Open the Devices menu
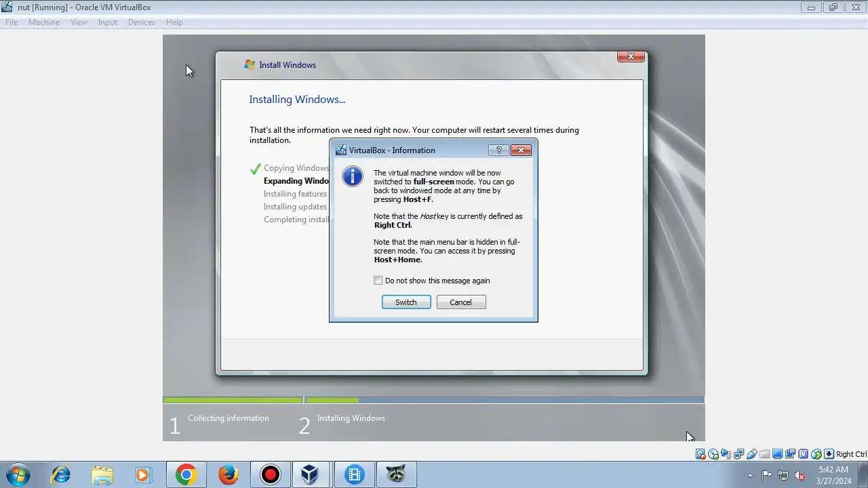The height and width of the screenshot is (488, 868). click(141, 22)
